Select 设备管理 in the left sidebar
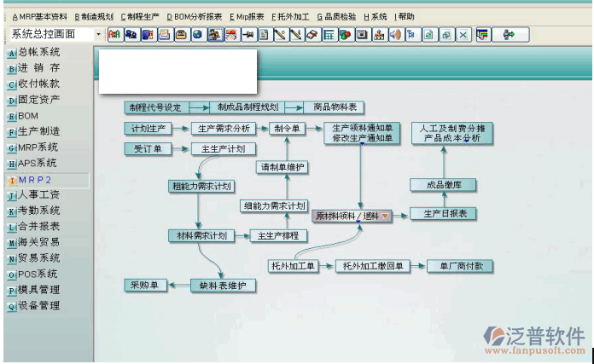594x364 pixels. tap(38, 305)
